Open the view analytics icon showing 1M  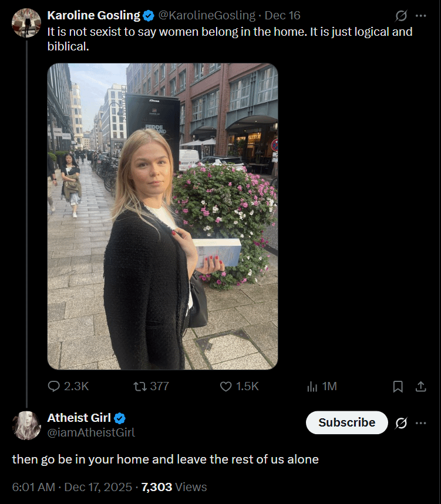click(312, 386)
